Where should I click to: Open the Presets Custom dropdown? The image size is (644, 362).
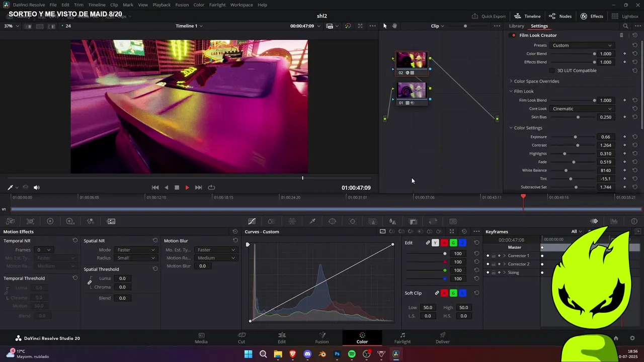[582, 45]
